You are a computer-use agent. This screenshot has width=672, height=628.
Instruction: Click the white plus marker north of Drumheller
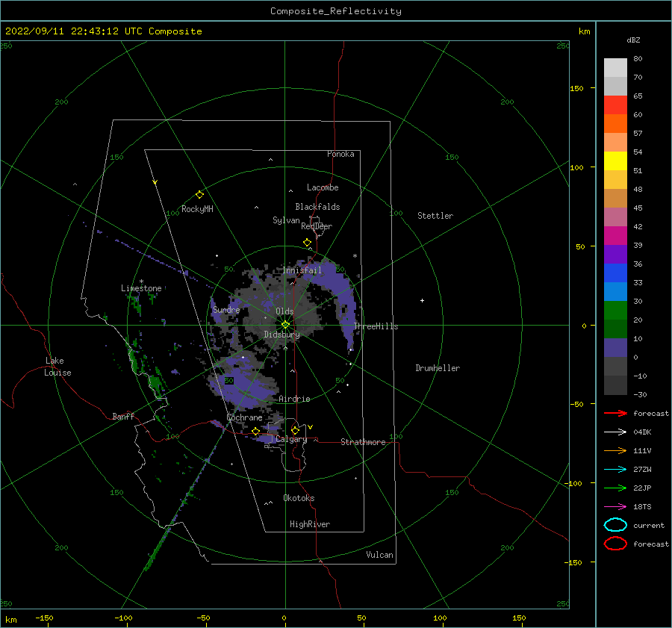(422, 300)
